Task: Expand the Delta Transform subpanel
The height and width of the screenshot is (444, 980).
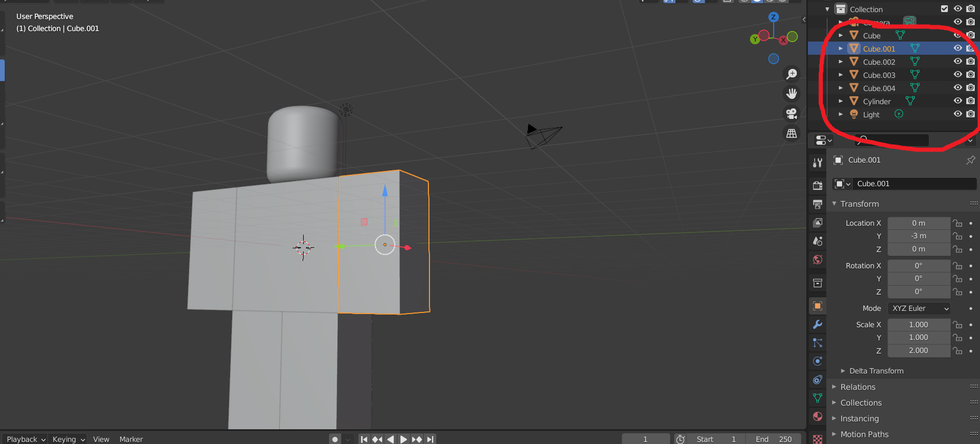Action: pos(843,371)
